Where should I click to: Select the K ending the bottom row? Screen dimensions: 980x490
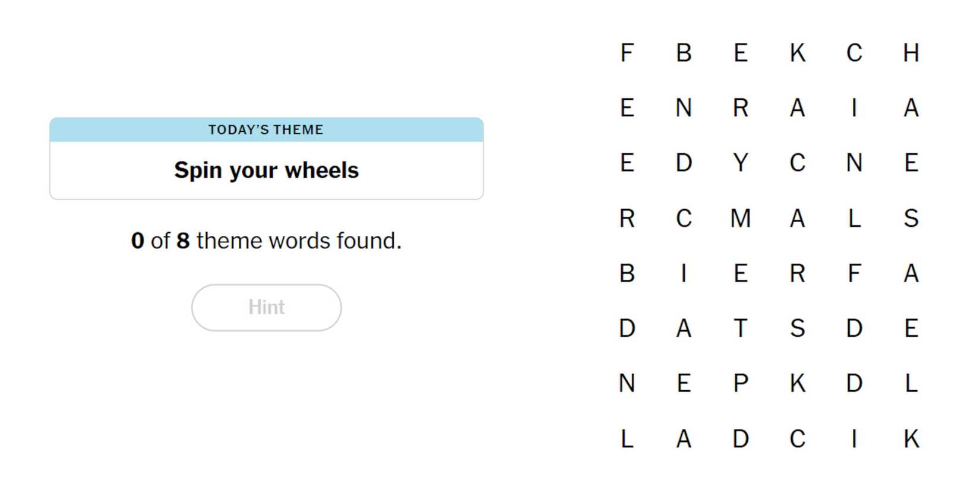[911, 439]
